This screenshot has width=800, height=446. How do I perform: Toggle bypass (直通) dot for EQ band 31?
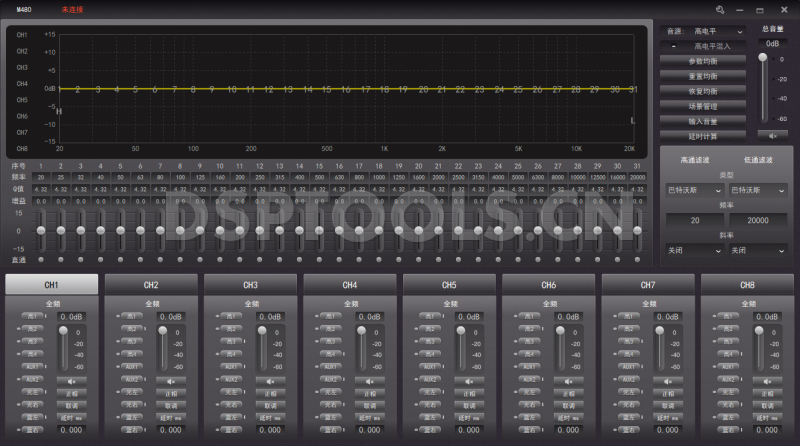click(x=637, y=260)
